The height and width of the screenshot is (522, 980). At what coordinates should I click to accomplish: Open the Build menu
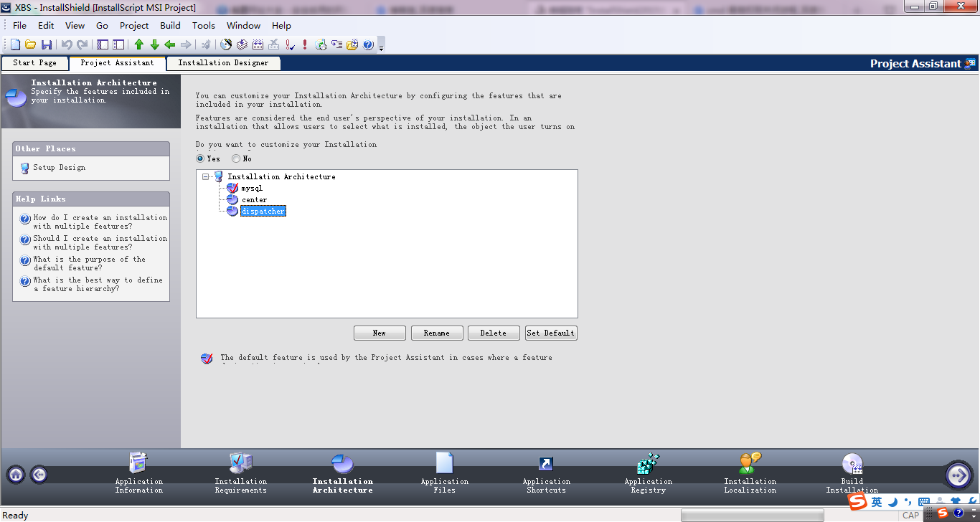coord(170,25)
